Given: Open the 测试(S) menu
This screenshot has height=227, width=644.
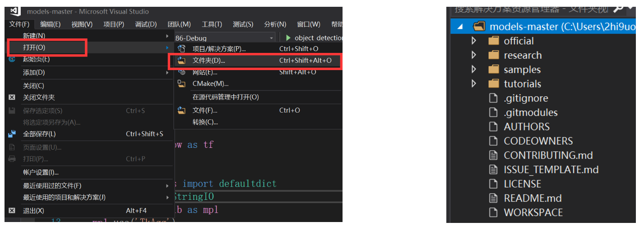Looking at the screenshot, I should tap(243, 24).
